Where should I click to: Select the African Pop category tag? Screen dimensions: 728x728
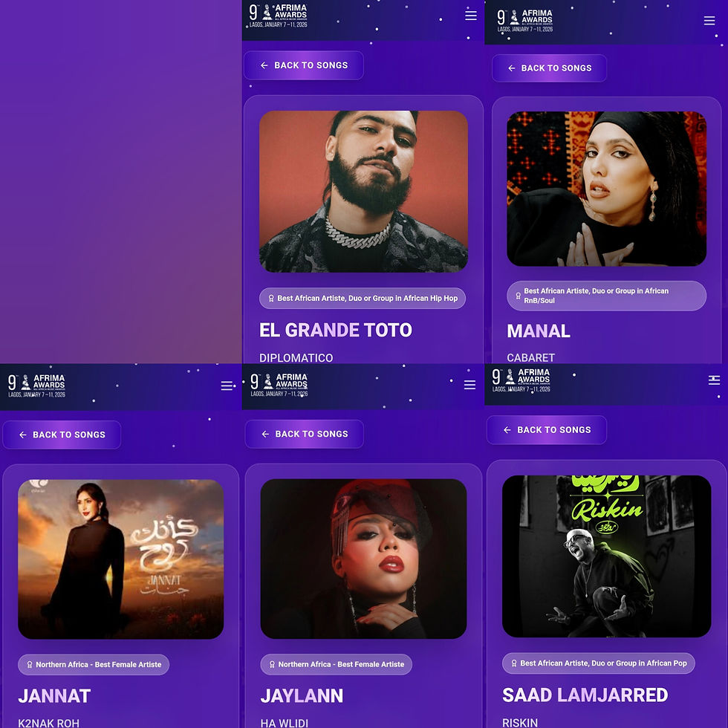point(599,663)
